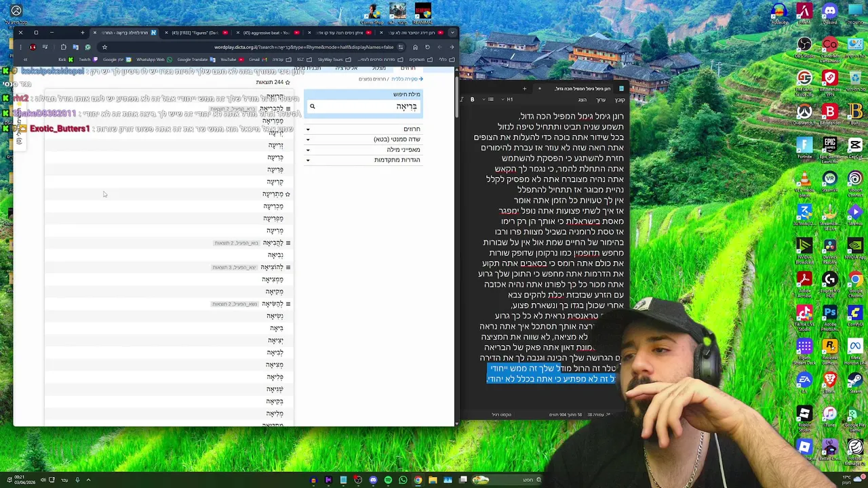868x488 pixels.
Task: Launch Fortnite from the desktop
Action: pyautogui.click(x=804, y=145)
